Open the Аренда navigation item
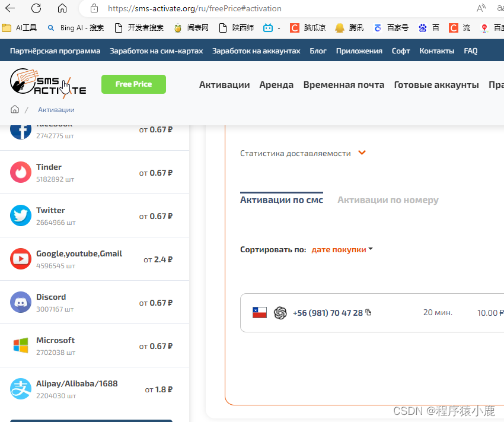The height and width of the screenshot is (422, 504). [x=276, y=85]
